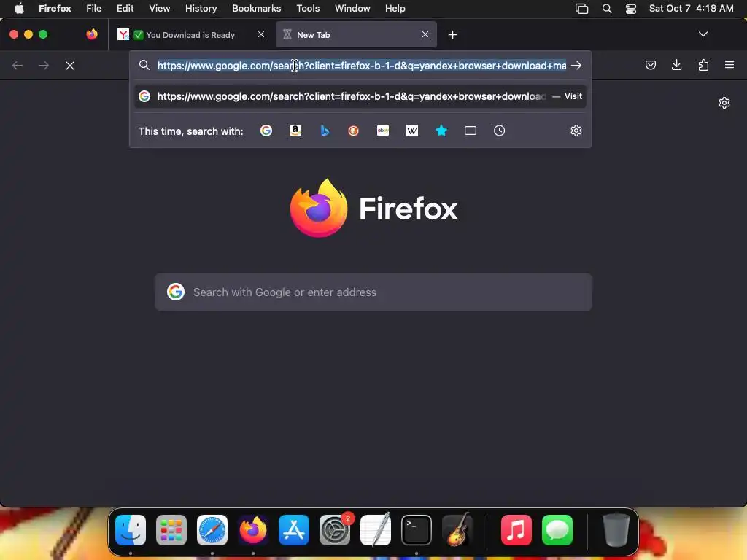Open Terminal from the Dock
Screen dimensions: 747x560
(x=417, y=529)
